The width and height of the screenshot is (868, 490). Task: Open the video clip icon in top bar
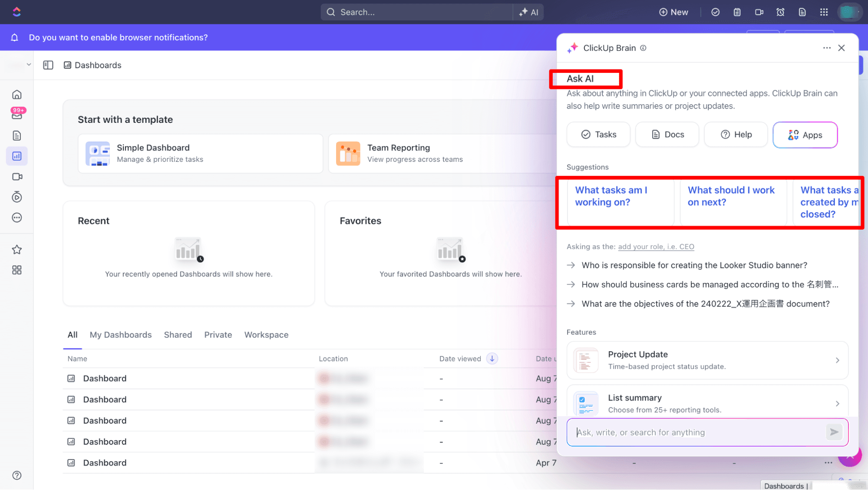[759, 12]
